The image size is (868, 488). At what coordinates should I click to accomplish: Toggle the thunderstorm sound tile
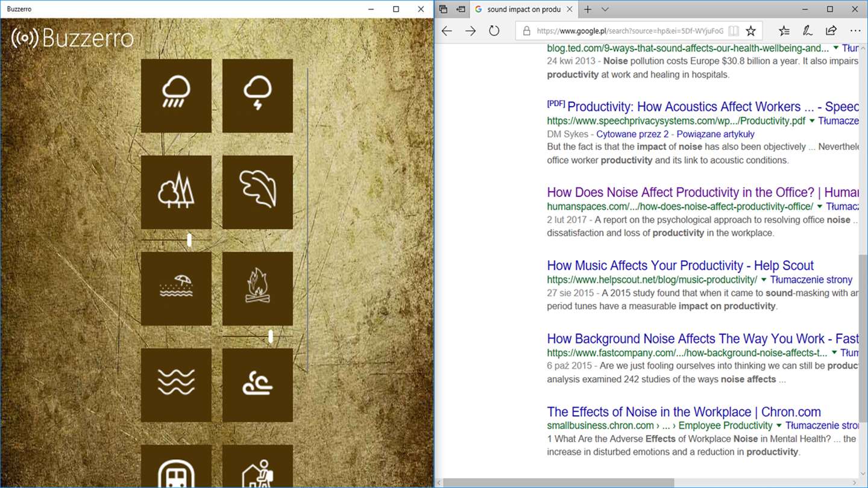coord(257,96)
